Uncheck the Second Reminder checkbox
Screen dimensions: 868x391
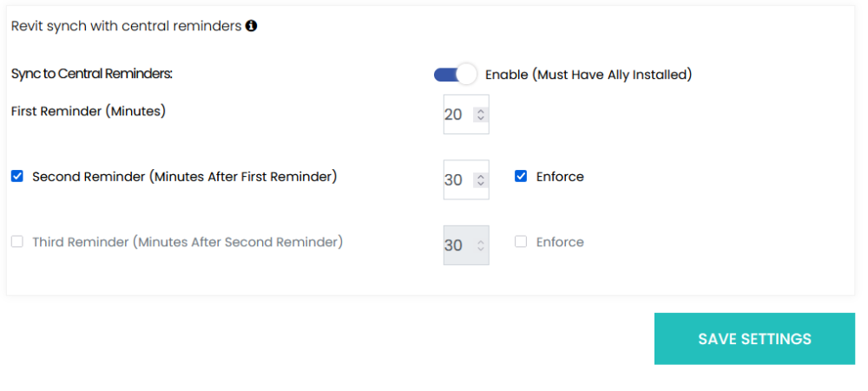pos(17,176)
